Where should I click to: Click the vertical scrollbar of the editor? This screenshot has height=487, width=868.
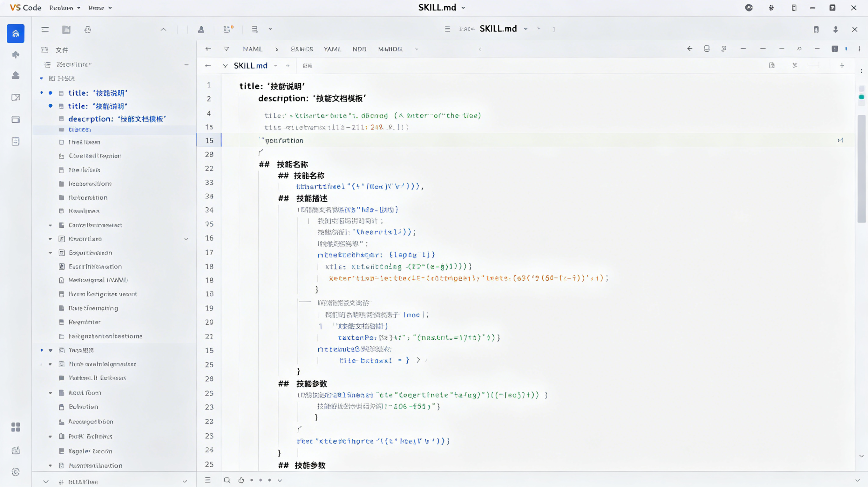click(862, 168)
